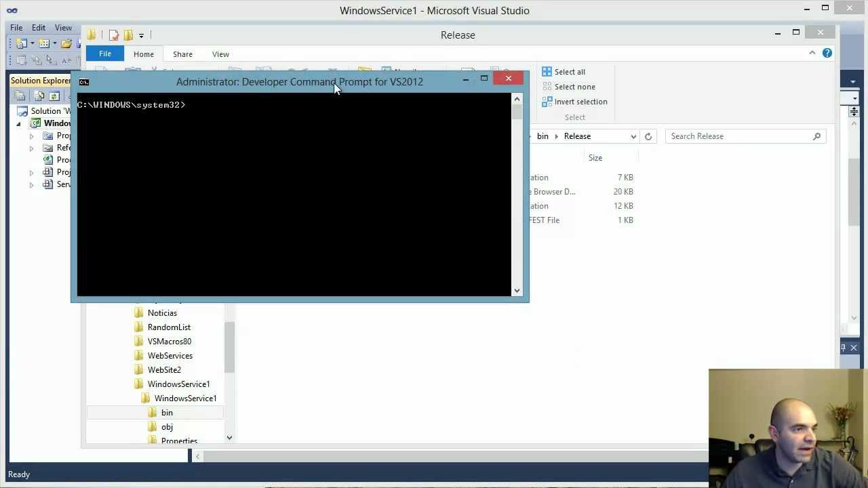Image resolution: width=868 pixels, height=488 pixels.
Task: Click the Explorer Help question mark icon
Action: (827, 53)
